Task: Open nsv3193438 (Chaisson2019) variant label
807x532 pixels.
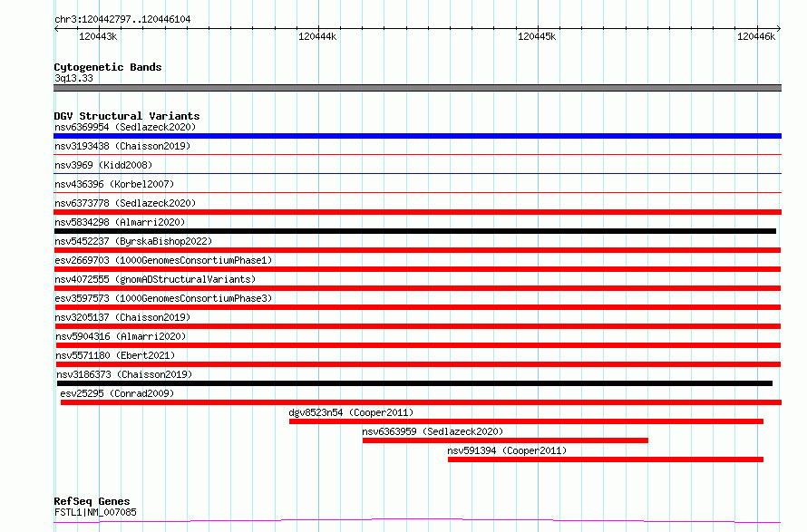Action: pos(122,146)
